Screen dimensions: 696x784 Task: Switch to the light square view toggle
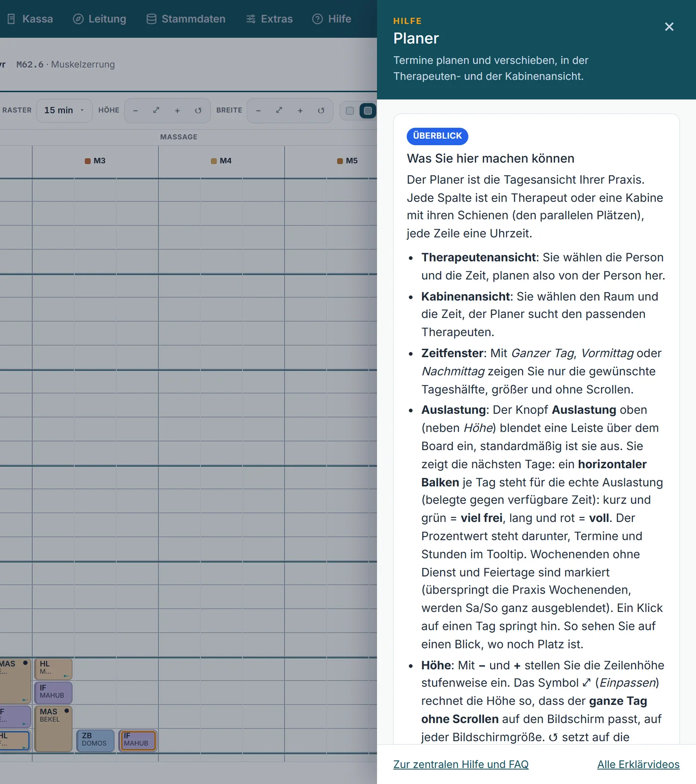point(350,110)
